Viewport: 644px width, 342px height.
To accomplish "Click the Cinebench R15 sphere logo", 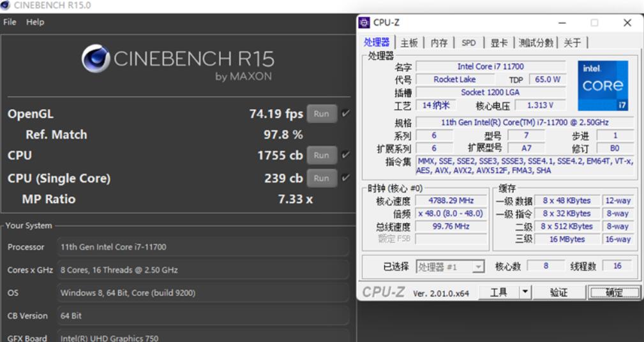I will pos(96,59).
